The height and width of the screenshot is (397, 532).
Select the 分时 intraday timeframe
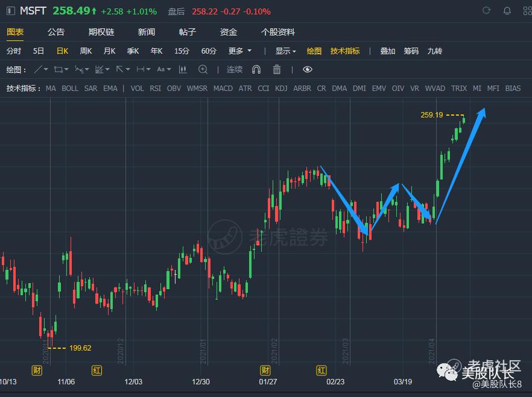[x=14, y=51]
